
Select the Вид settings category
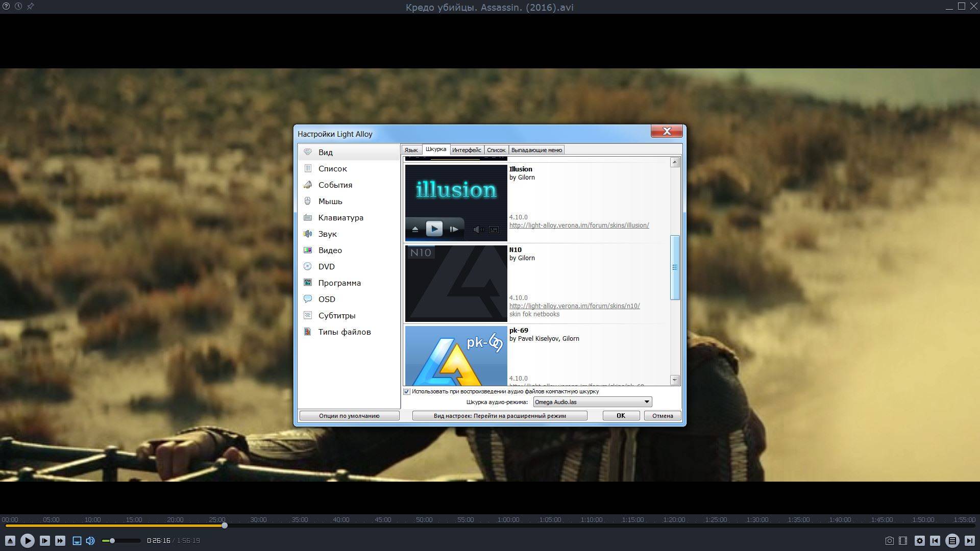click(x=349, y=152)
